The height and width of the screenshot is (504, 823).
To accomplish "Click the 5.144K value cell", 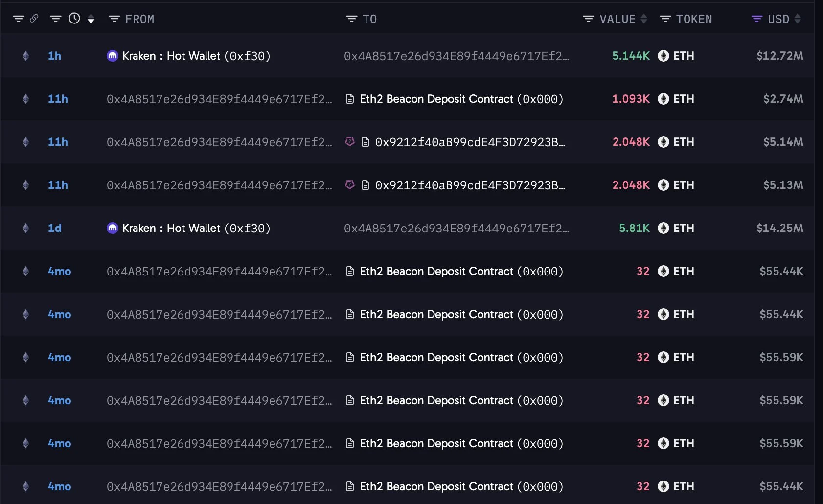I will [631, 56].
